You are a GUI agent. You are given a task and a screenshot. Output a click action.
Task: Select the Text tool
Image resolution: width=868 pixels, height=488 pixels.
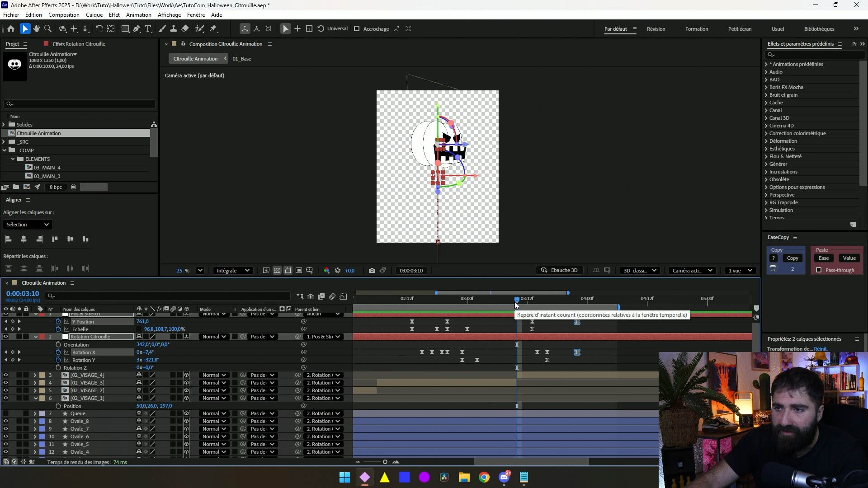[148, 28]
